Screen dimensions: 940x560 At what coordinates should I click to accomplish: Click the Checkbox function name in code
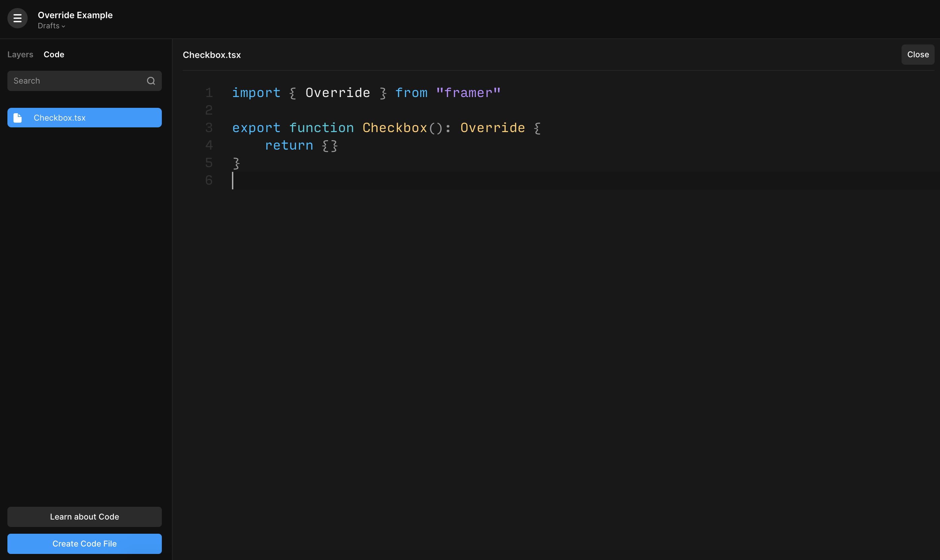[x=394, y=128]
